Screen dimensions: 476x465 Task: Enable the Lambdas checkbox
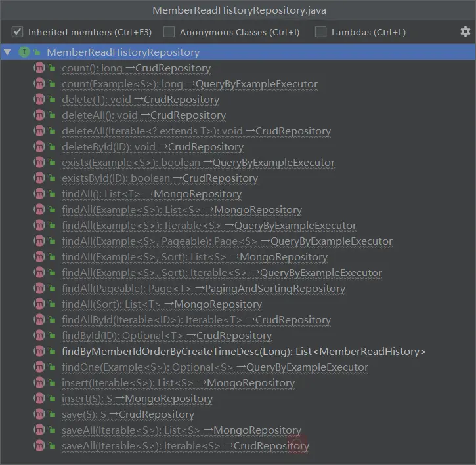[320, 32]
